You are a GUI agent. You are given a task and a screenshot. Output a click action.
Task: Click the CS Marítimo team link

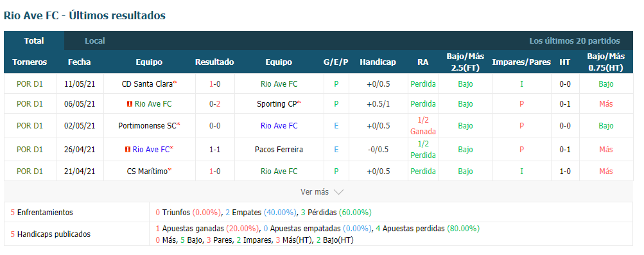tap(148, 171)
